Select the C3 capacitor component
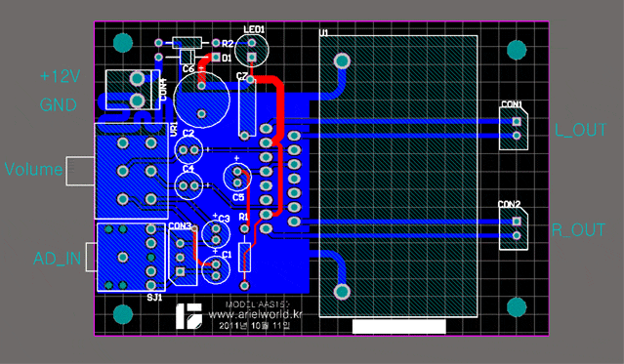 (x=216, y=234)
